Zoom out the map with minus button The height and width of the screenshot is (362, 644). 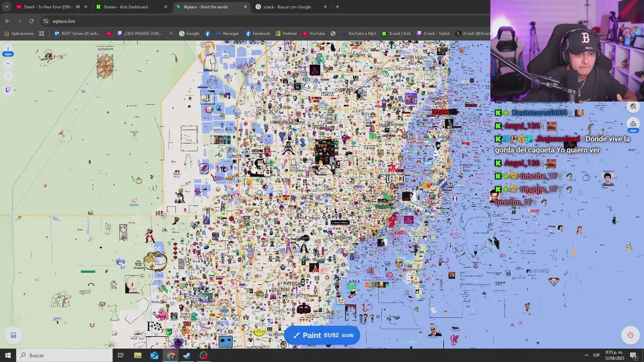[x=8, y=75]
